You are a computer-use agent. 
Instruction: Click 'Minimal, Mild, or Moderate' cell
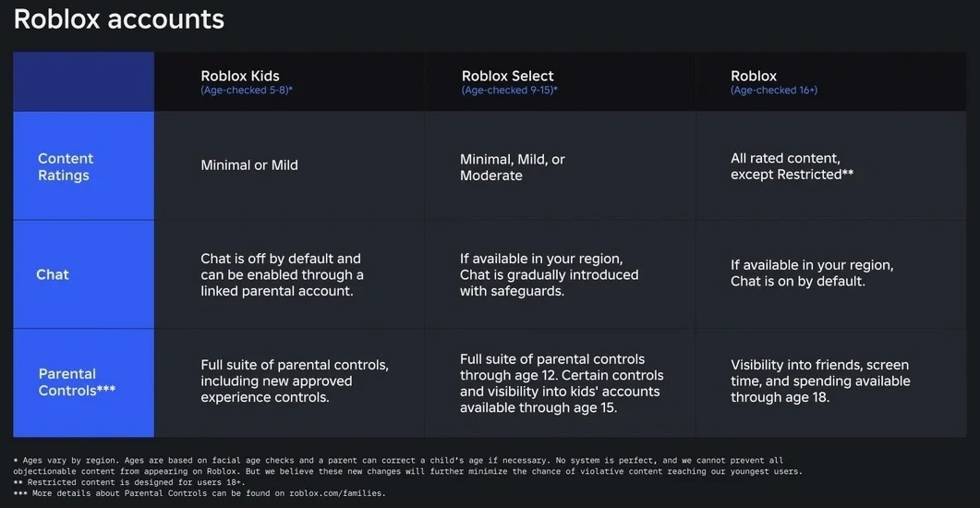[513, 167]
